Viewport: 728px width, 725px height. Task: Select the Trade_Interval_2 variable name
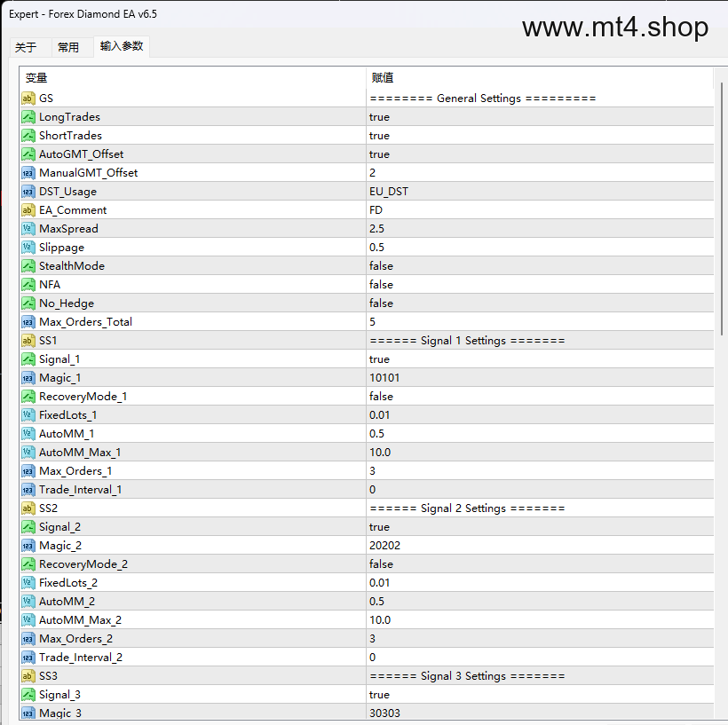coord(81,658)
